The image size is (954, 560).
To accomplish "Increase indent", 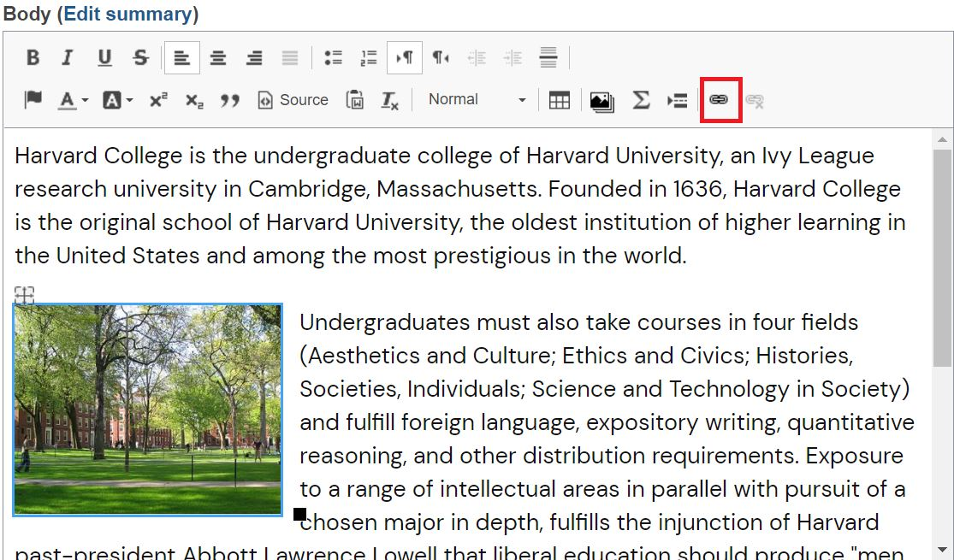I will click(513, 58).
